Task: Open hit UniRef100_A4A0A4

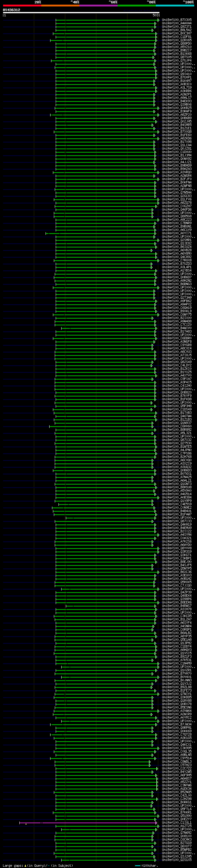Action: tap(176, 23)
